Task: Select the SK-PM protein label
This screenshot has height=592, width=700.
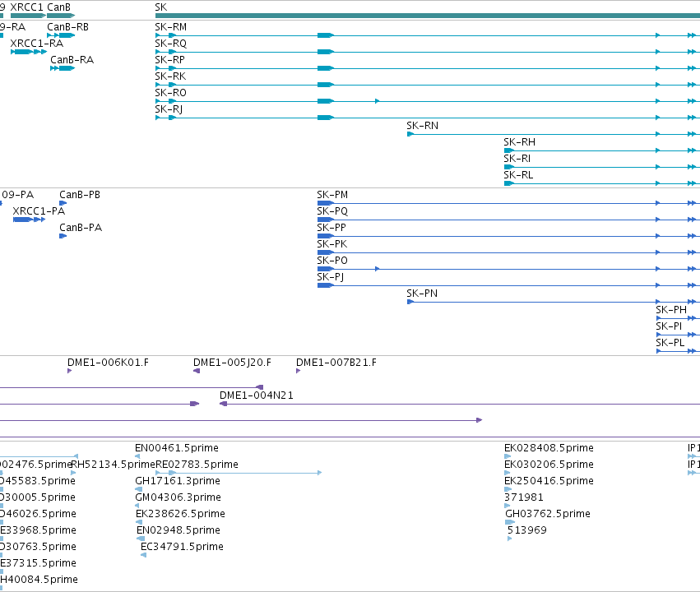Action: coord(332,195)
